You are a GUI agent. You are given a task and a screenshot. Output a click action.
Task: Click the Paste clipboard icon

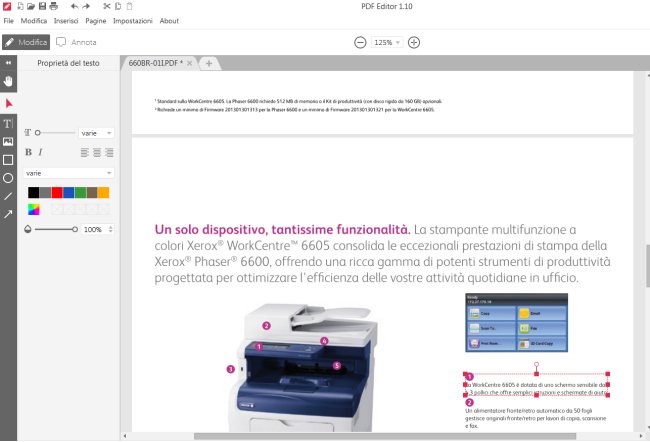[x=129, y=6]
